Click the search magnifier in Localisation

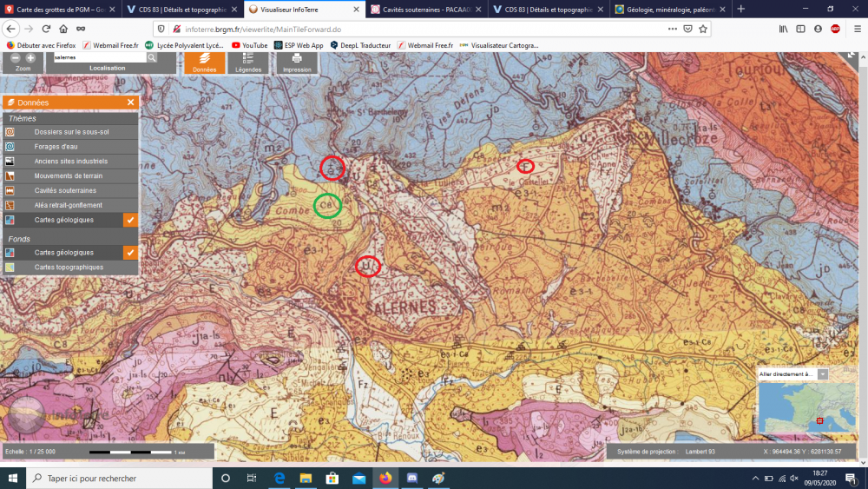tap(152, 57)
